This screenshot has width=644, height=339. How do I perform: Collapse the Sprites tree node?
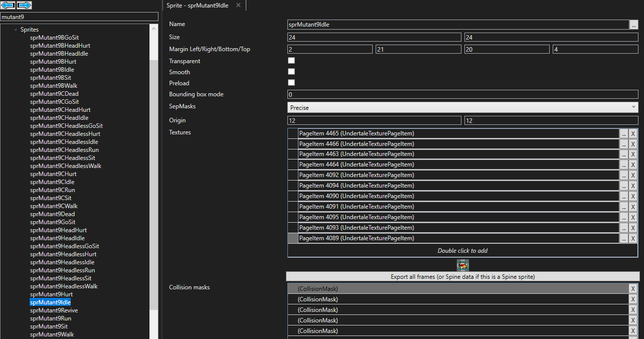pos(16,30)
